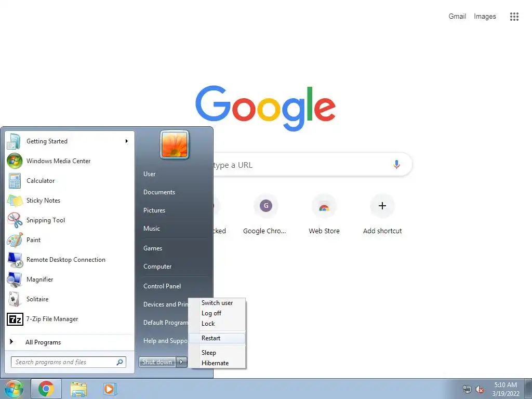Open Paint from the Start menu

pos(70,240)
